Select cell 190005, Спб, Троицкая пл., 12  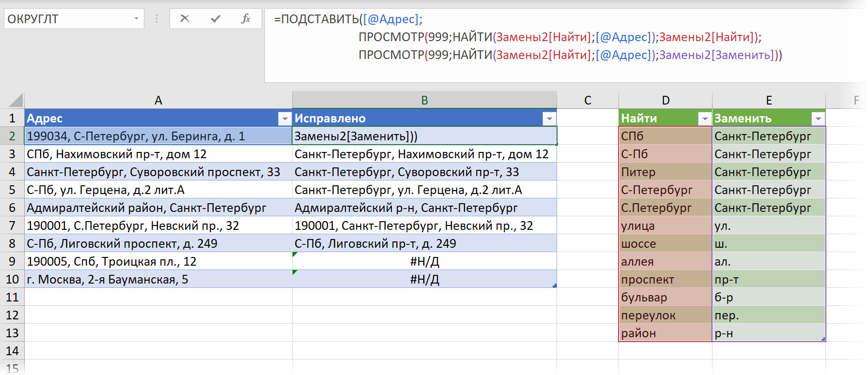point(158,261)
